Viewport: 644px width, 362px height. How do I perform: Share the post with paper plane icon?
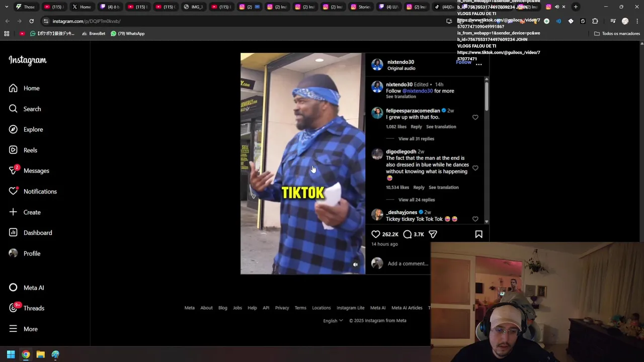pyautogui.click(x=433, y=234)
